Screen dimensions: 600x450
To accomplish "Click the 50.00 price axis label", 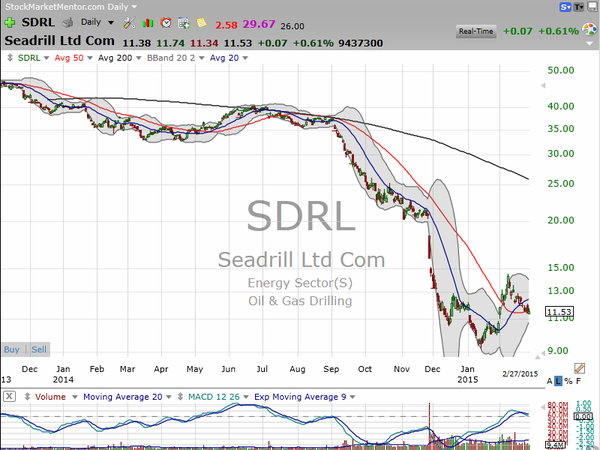I will [561, 70].
